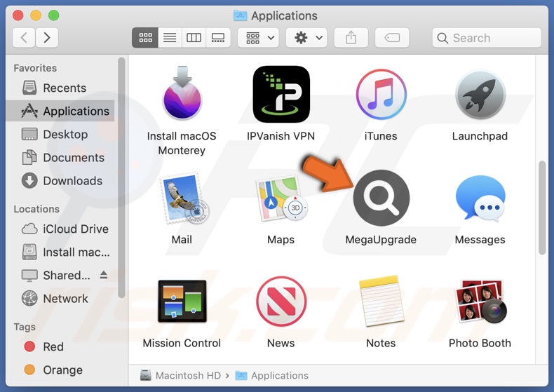The image size is (554, 392).
Task: Open Documents in the sidebar
Action: pos(60,158)
